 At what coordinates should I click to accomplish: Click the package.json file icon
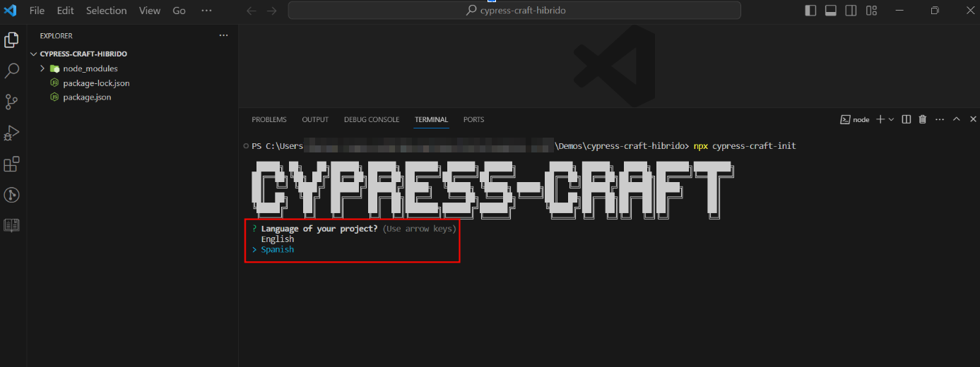point(54,97)
